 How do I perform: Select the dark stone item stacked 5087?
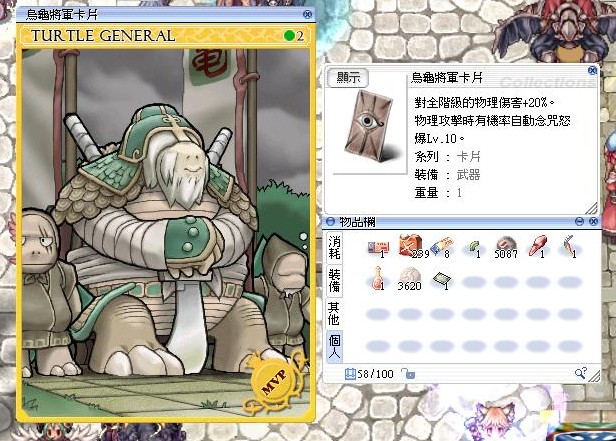tap(505, 247)
